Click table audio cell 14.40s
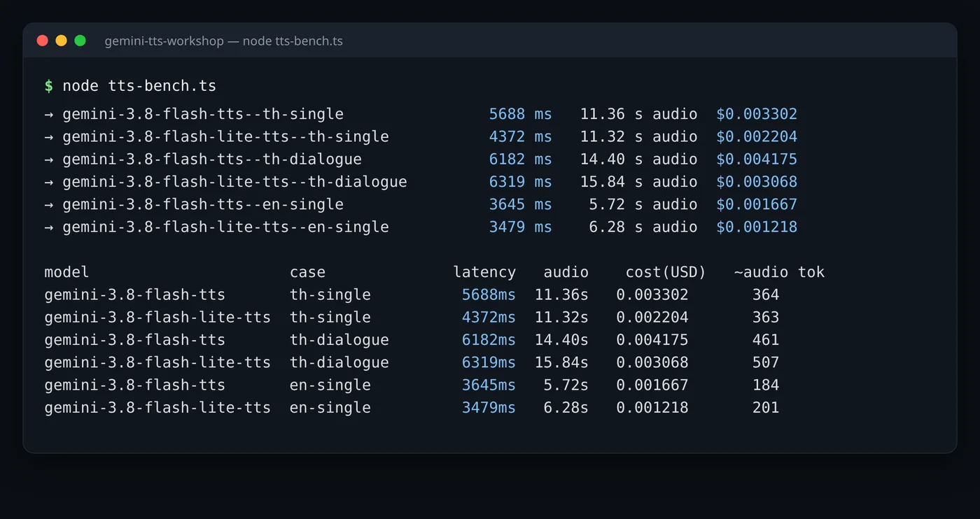 pos(561,340)
